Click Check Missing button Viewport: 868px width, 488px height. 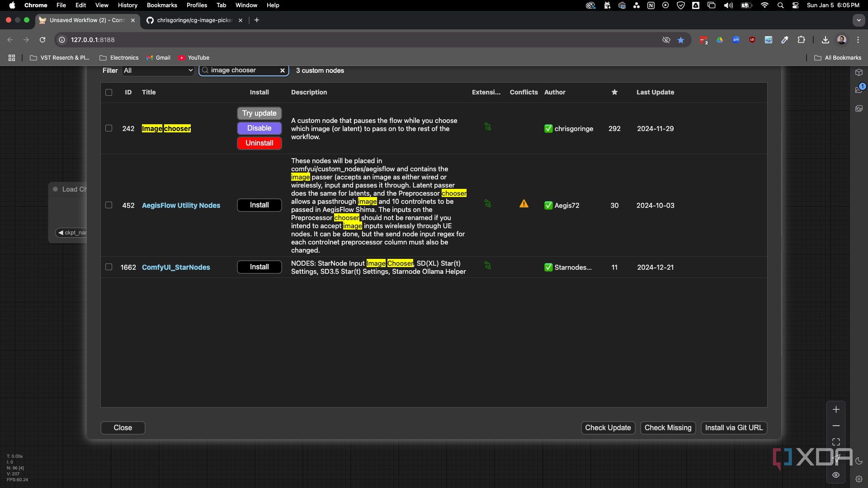pos(668,428)
